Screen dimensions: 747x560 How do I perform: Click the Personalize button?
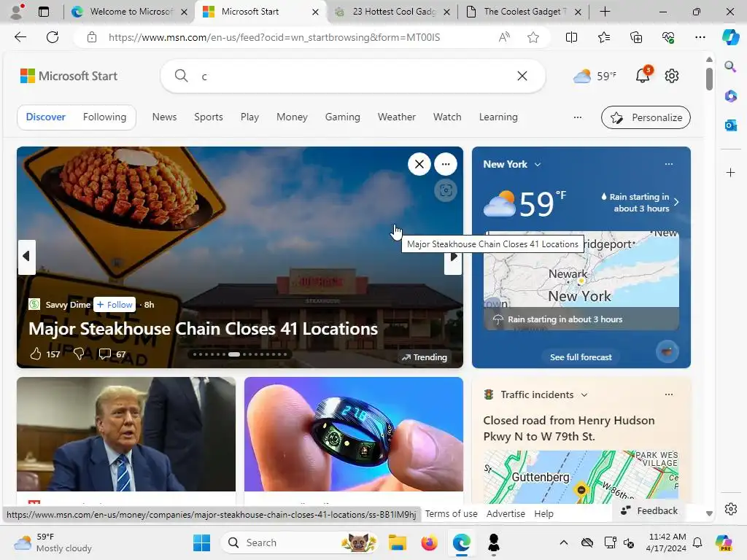pyautogui.click(x=646, y=117)
